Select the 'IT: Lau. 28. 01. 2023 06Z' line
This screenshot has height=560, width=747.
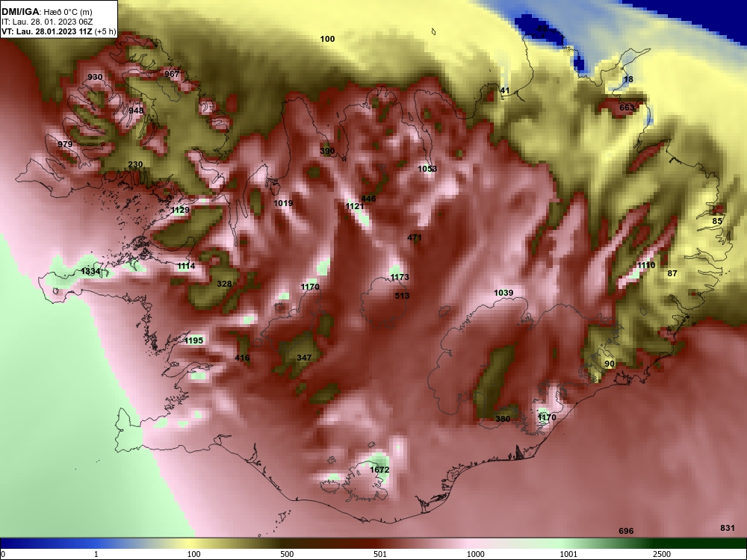click(x=42, y=22)
